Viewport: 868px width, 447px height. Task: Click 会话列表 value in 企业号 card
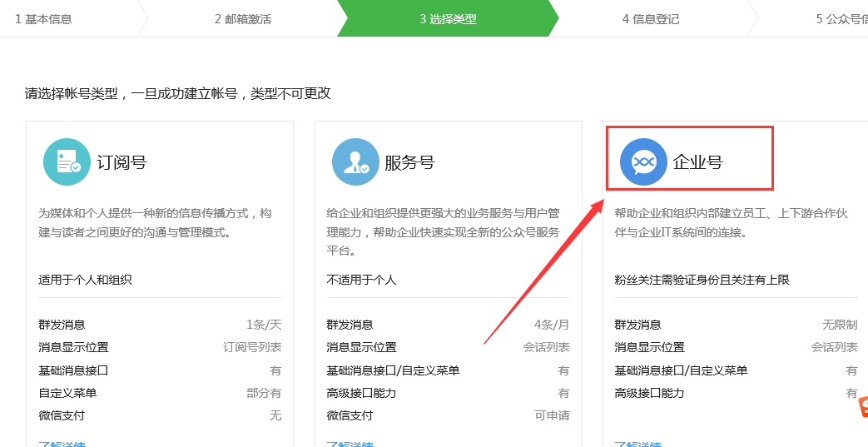(834, 347)
